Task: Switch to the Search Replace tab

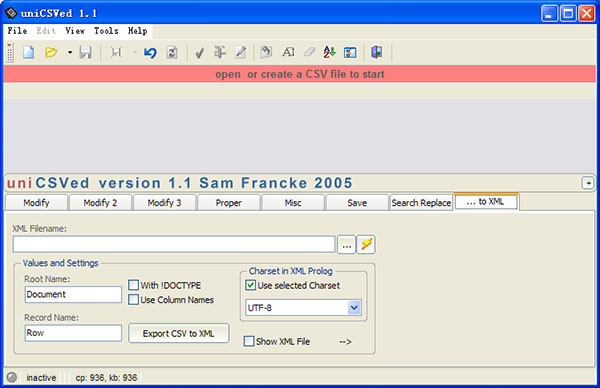Action: click(421, 203)
